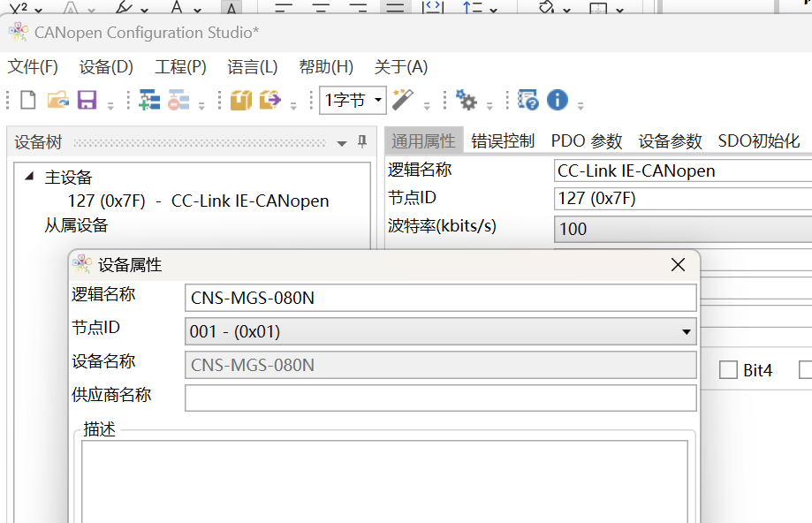The width and height of the screenshot is (812, 523).
Task: Click the 设备属性 dialog title text
Action: [130, 265]
